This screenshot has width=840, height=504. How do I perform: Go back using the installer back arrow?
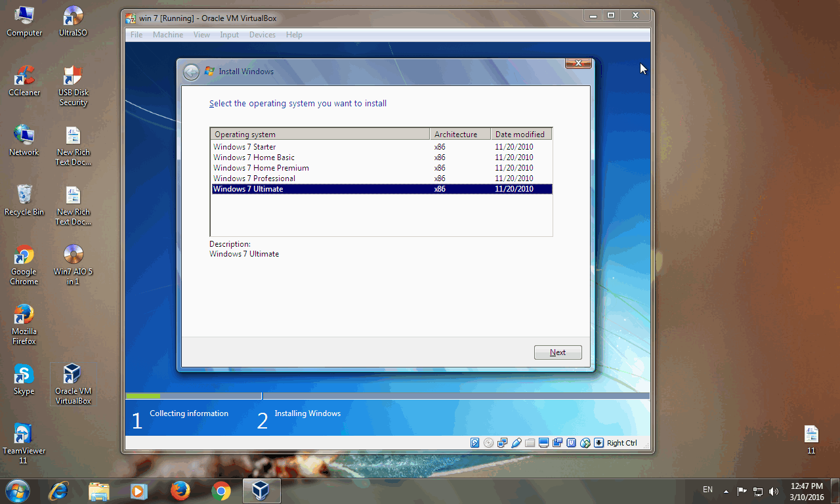pyautogui.click(x=191, y=72)
